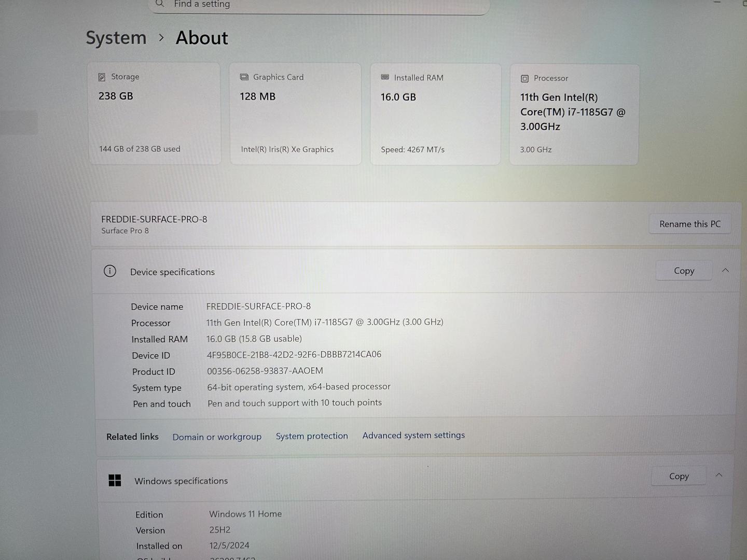
Task: Collapse the Device specifications section
Action: pyautogui.click(x=725, y=270)
